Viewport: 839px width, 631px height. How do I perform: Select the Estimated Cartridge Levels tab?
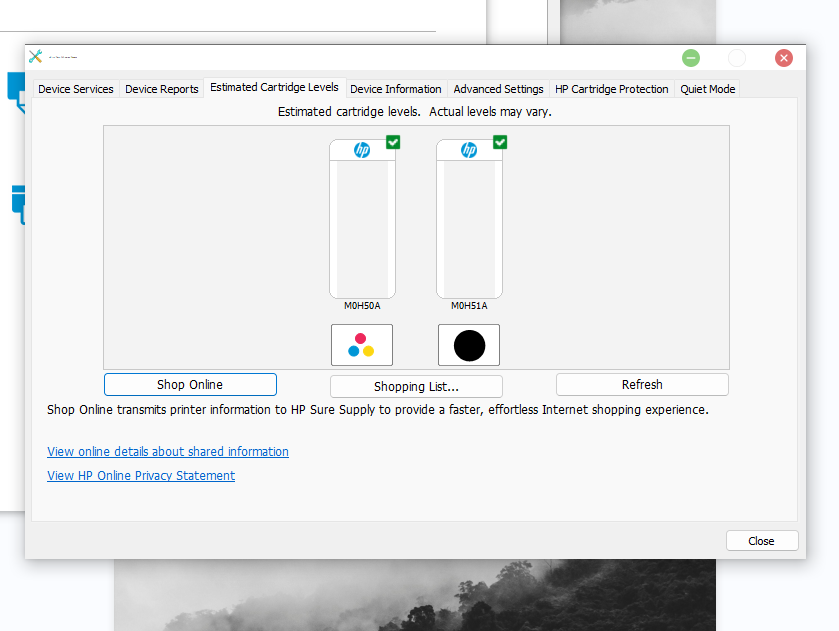point(274,87)
